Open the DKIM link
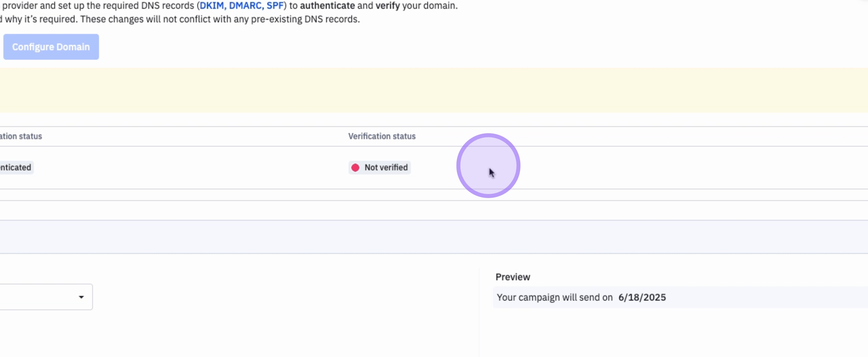This screenshot has height=357, width=868. (x=212, y=6)
